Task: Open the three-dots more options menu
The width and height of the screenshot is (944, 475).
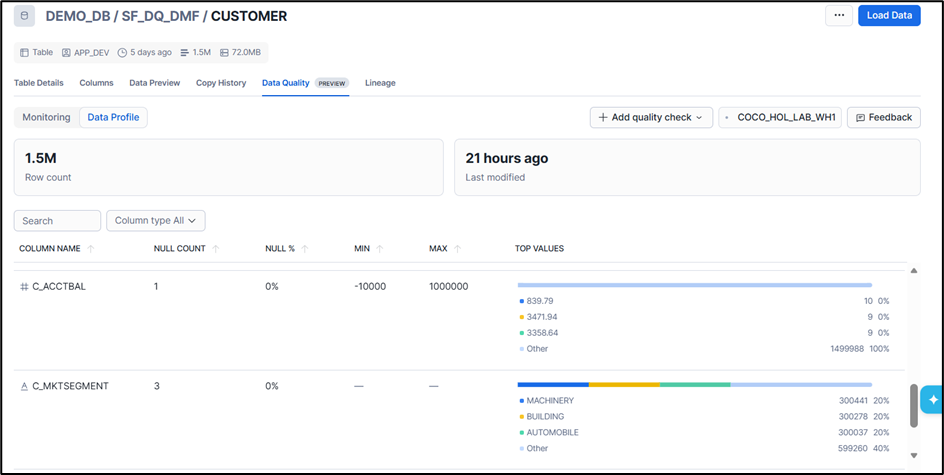Action: (839, 16)
